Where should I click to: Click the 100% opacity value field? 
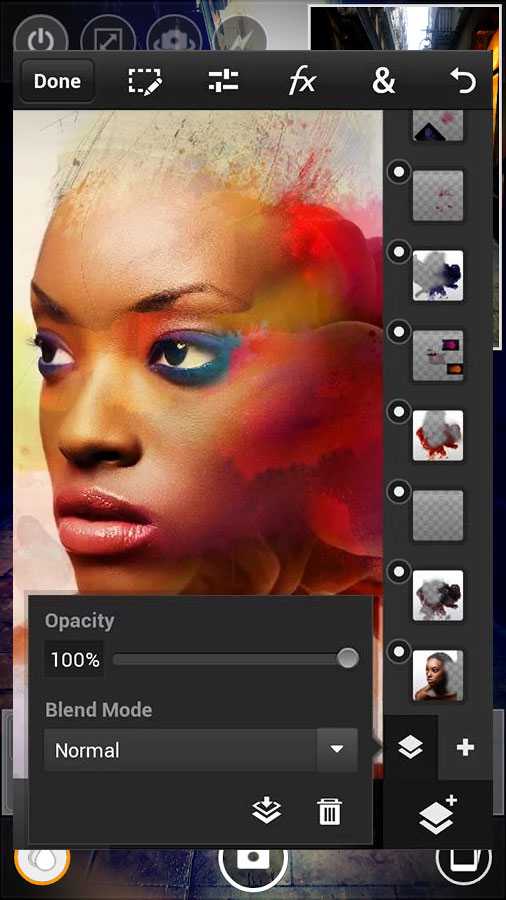(x=75, y=660)
